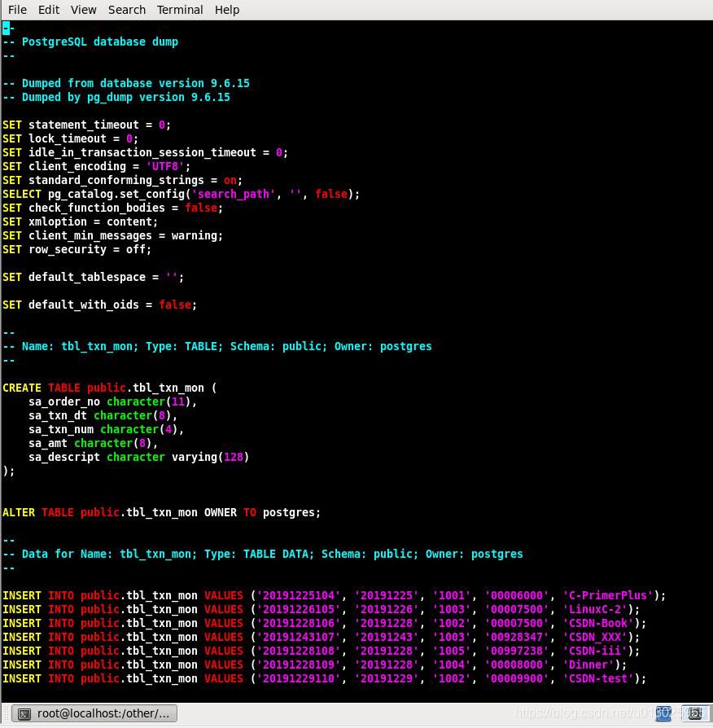The height and width of the screenshot is (728, 713).
Task: Open the Search menu
Action: (127, 10)
